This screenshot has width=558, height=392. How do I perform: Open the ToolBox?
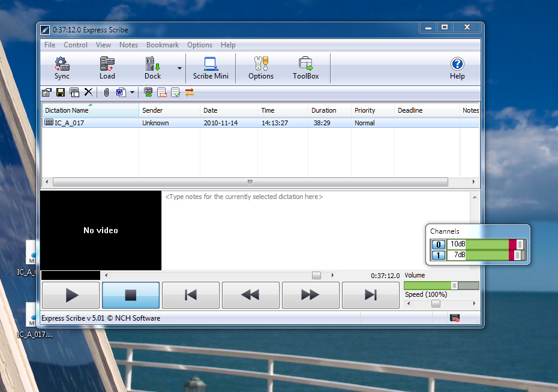pyautogui.click(x=305, y=68)
